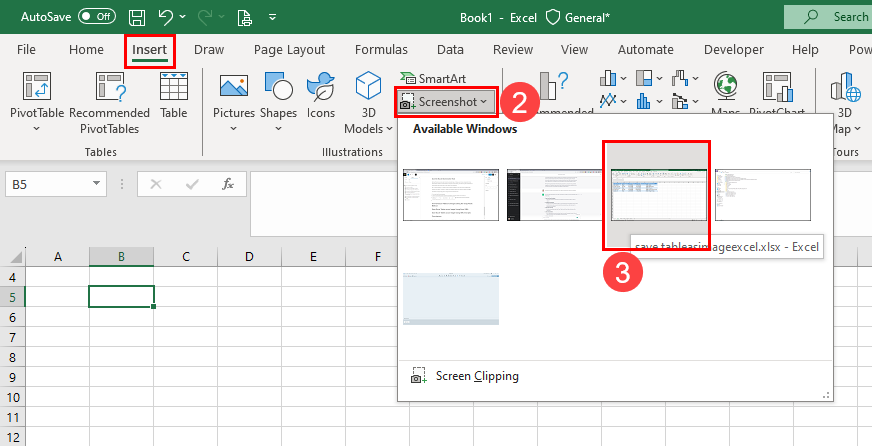Select the dark-sidebar window thumbnail
This screenshot has height=446, width=872.
click(x=554, y=195)
